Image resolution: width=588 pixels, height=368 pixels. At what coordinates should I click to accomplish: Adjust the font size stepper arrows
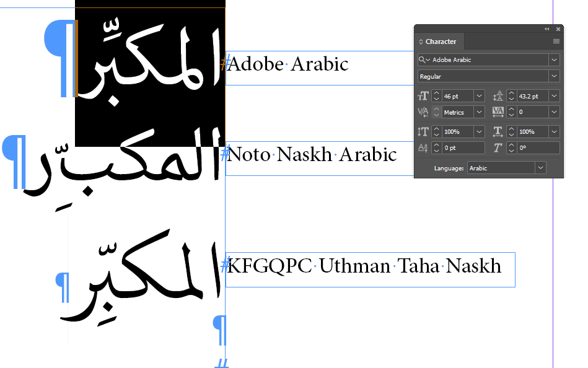pyautogui.click(x=436, y=96)
